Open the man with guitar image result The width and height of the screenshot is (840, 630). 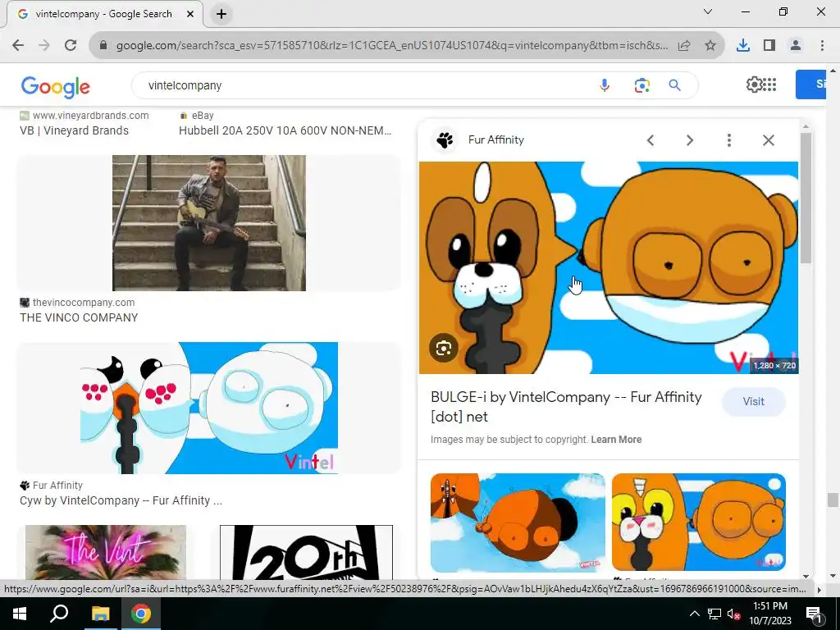[209, 223]
